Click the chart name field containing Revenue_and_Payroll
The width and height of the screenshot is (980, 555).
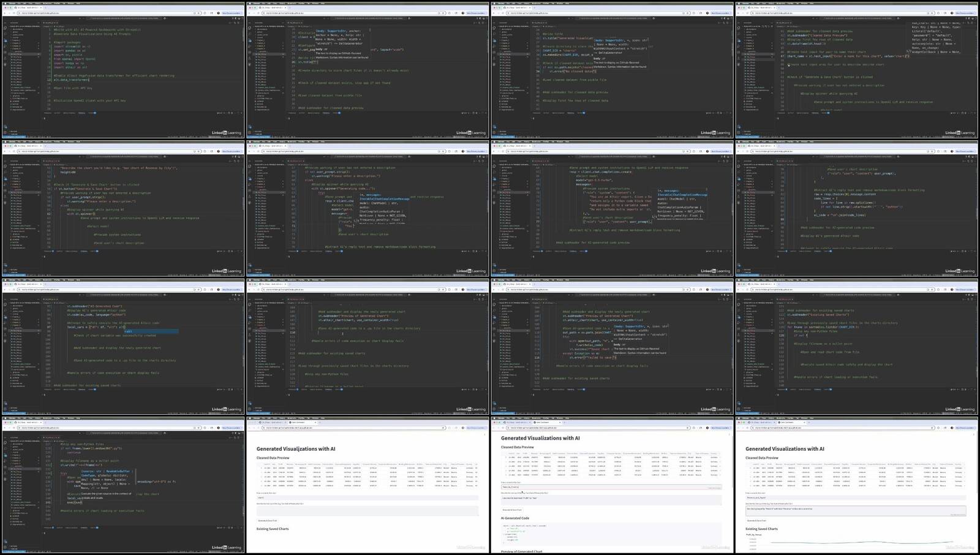pos(856,497)
